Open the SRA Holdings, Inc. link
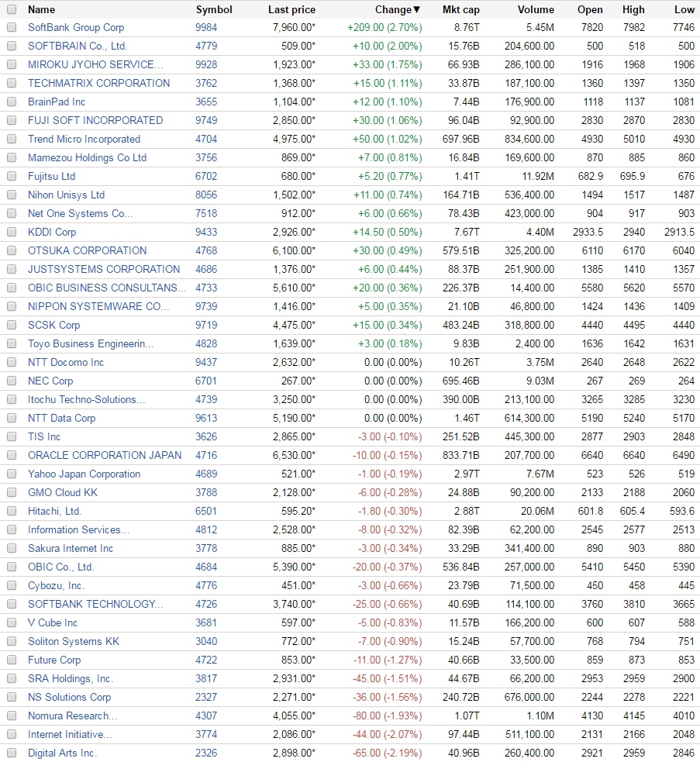 71,679
